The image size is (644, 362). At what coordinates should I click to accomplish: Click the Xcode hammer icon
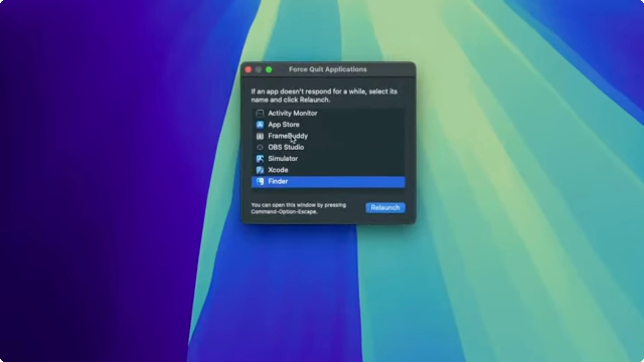click(x=260, y=170)
